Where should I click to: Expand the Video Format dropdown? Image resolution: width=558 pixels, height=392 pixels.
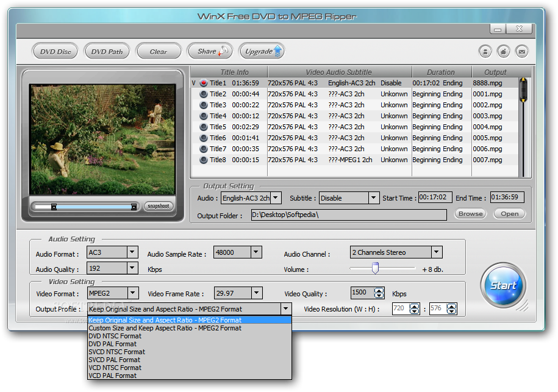coord(133,293)
